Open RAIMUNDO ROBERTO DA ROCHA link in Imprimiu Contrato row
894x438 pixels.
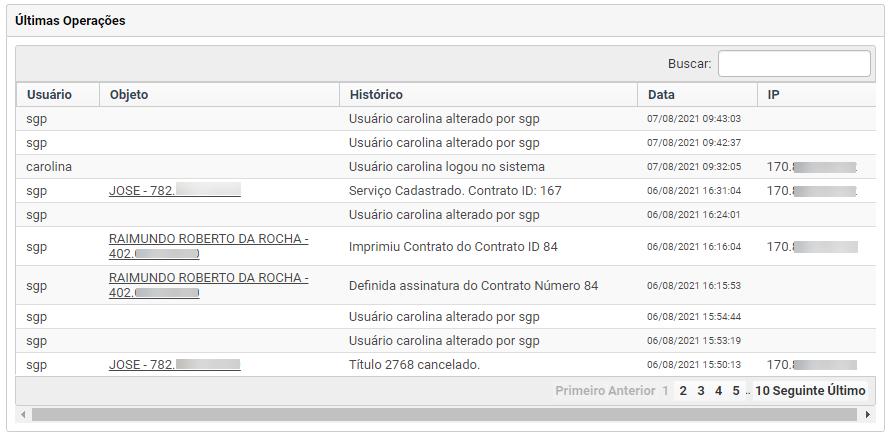coord(209,246)
